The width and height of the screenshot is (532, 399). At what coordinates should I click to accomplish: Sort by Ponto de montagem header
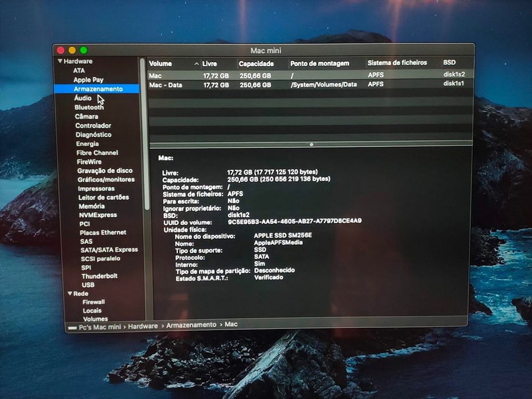click(320, 63)
